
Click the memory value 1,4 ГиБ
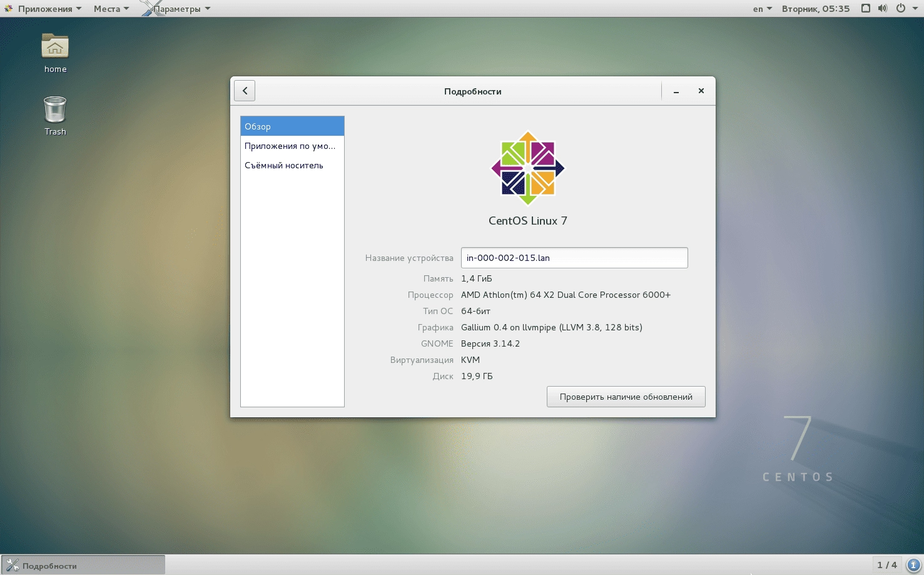(477, 278)
